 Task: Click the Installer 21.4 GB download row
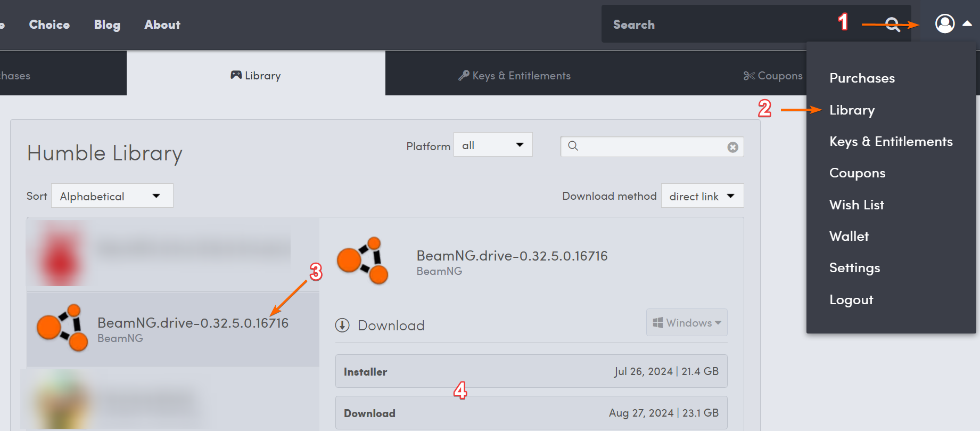[531, 371]
